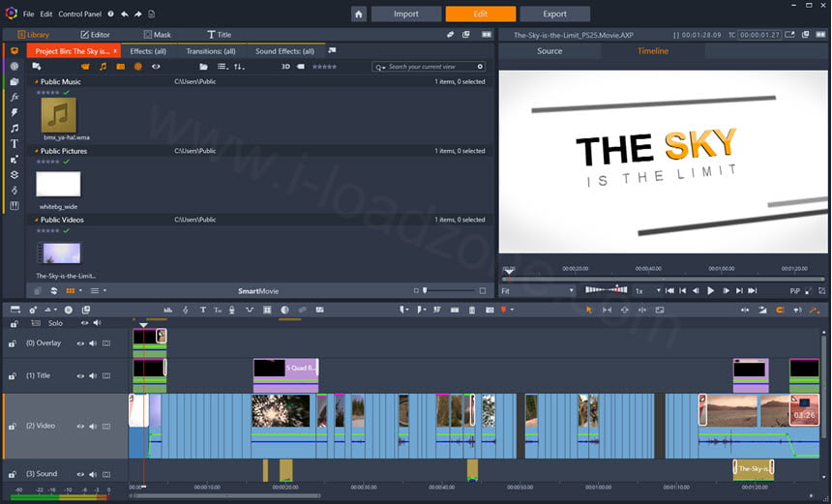Viewport: 832px width, 504px height.
Task: Open the thumbnail view options dropdown
Action: pos(80,291)
